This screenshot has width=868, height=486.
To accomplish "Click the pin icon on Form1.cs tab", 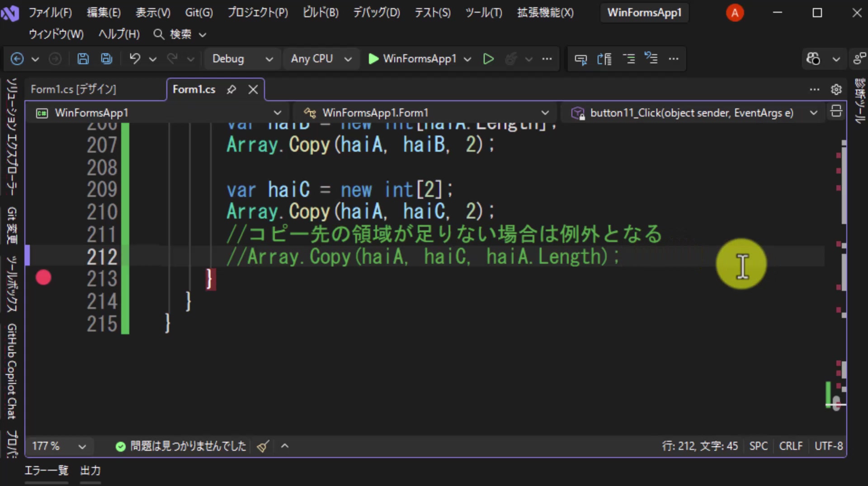I will point(231,89).
